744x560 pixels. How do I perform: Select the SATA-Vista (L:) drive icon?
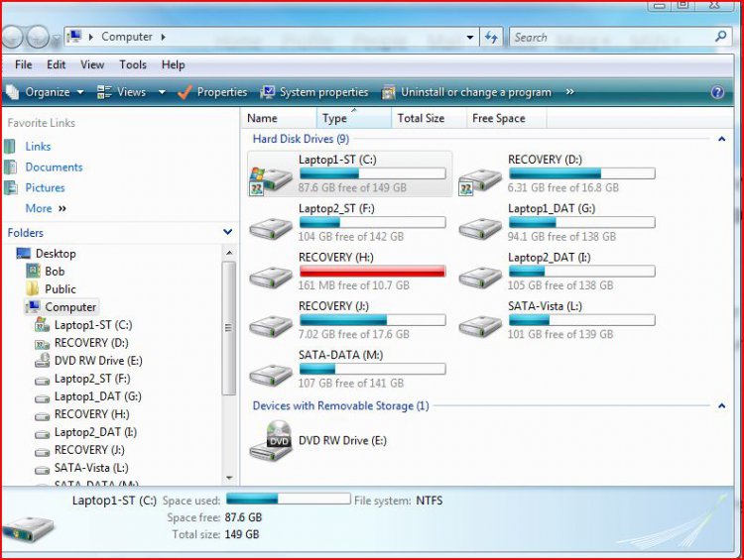480,326
